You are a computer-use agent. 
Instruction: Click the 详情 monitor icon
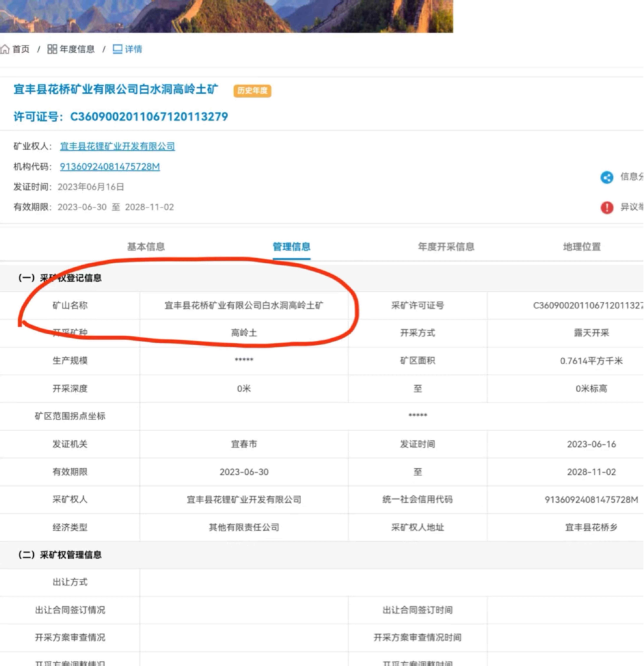118,49
